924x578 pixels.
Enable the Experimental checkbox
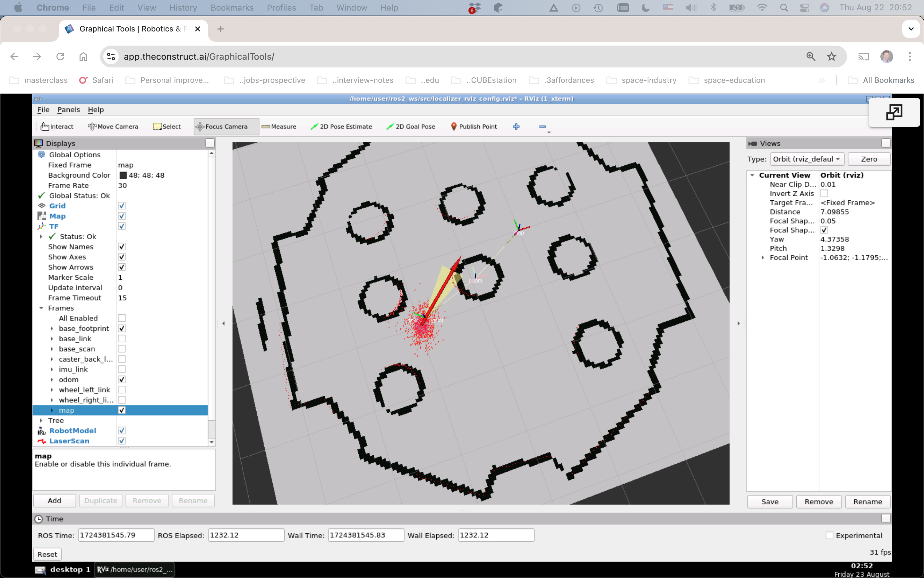[x=829, y=536]
